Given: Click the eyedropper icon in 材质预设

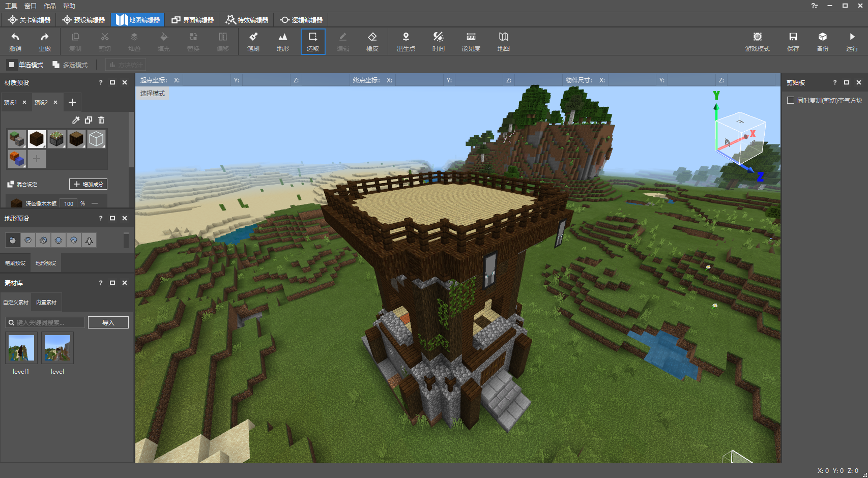Looking at the screenshot, I should tap(76, 120).
